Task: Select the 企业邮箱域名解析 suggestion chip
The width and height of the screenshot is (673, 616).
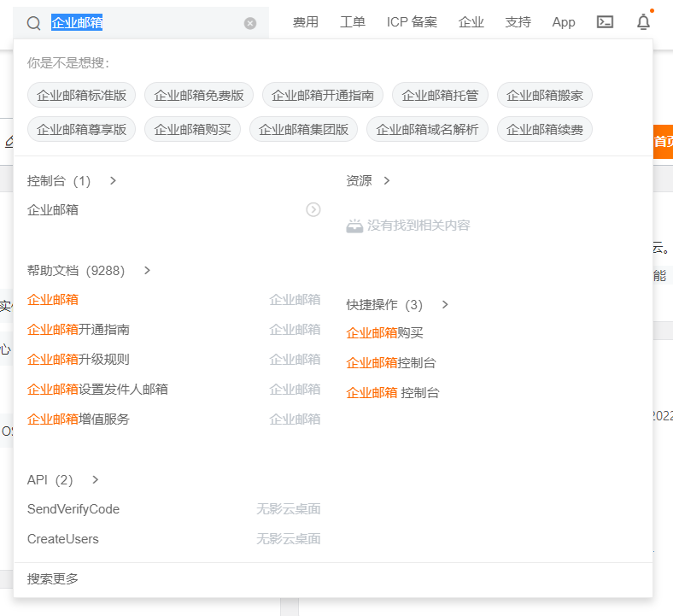Action: pyautogui.click(x=428, y=130)
